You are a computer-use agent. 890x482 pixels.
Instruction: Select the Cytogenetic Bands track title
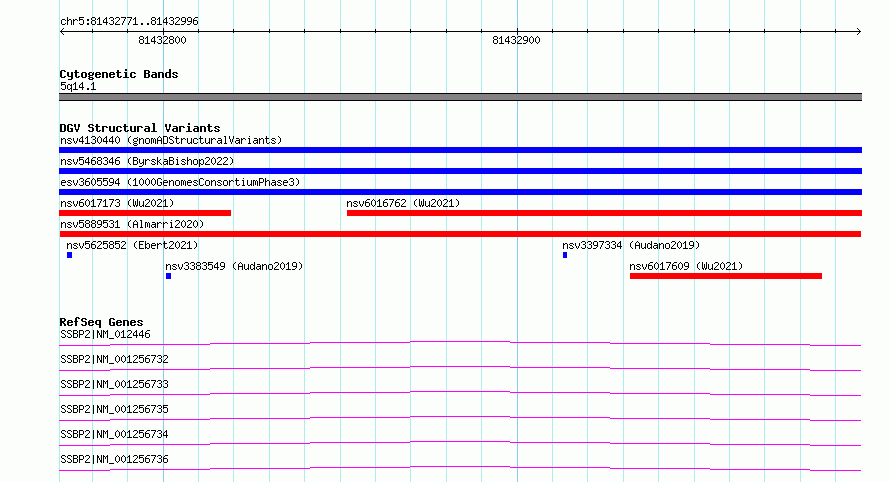coord(119,74)
